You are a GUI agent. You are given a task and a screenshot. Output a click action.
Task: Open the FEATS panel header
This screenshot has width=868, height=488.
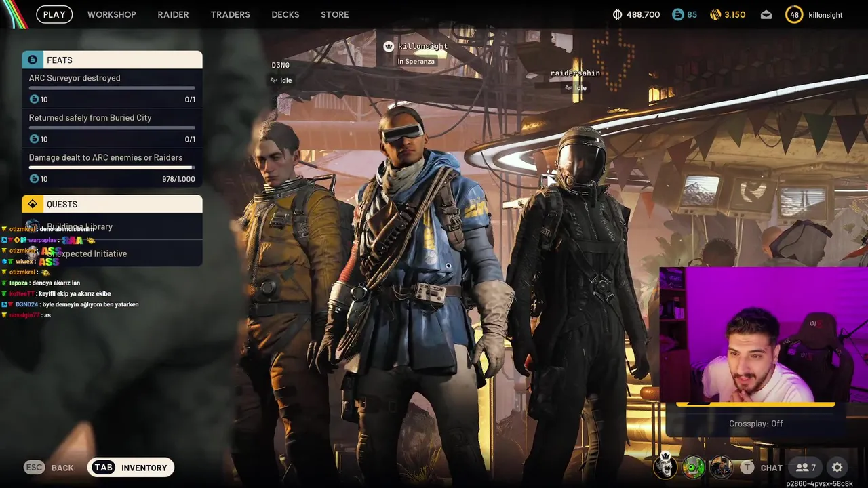pyautogui.click(x=112, y=60)
